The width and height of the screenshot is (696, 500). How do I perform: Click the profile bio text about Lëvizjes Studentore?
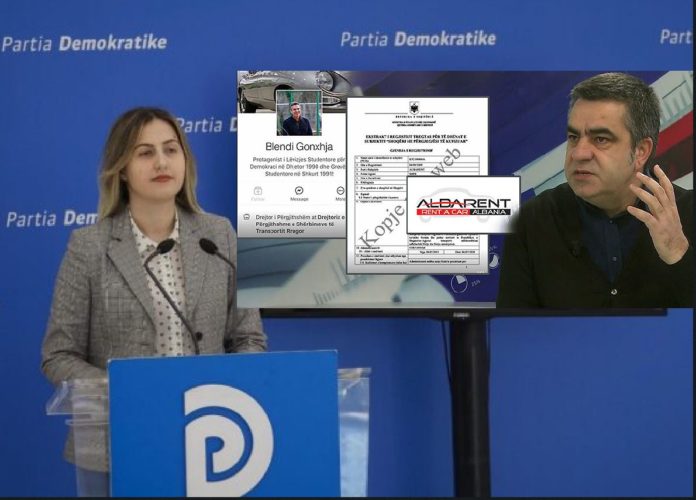point(298,170)
